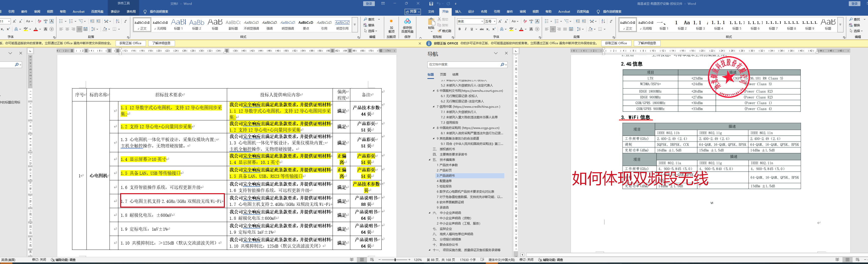Open the 五号 font size dropdown
Viewport: 868px width, 264px height.
pyautogui.click(x=494, y=21)
